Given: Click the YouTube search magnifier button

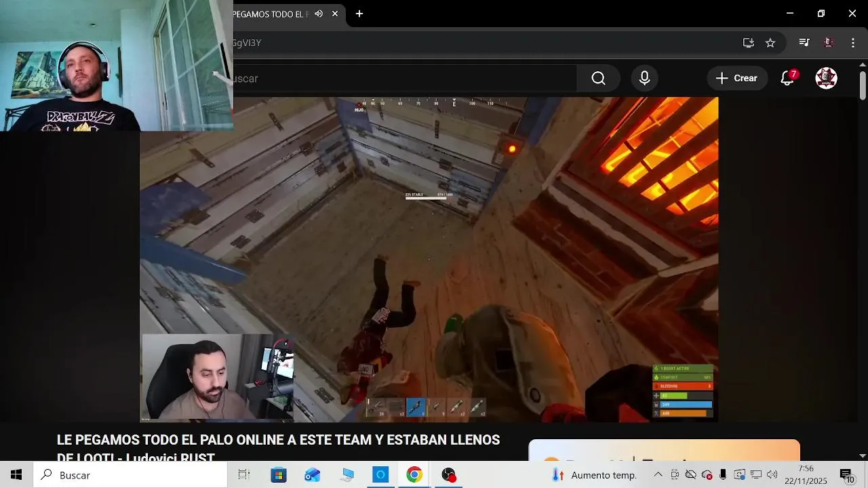Looking at the screenshot, I should [x=598, y=78].
